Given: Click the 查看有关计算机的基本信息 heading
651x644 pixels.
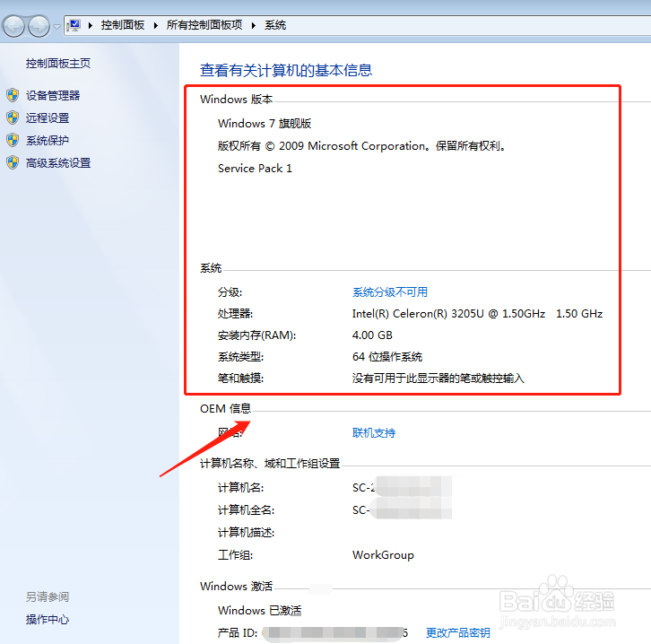Looking at the screenshot, I should 286,70.
